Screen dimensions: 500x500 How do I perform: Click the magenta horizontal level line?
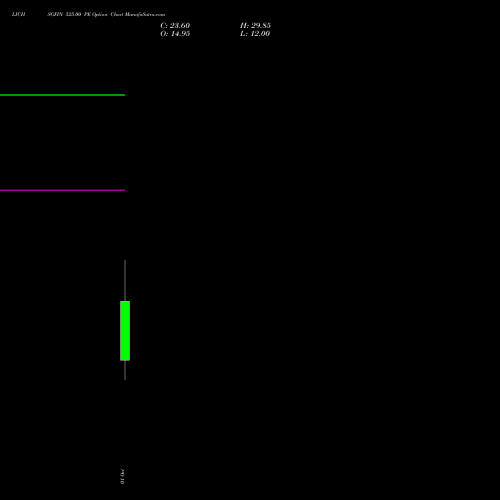[62, 190]
